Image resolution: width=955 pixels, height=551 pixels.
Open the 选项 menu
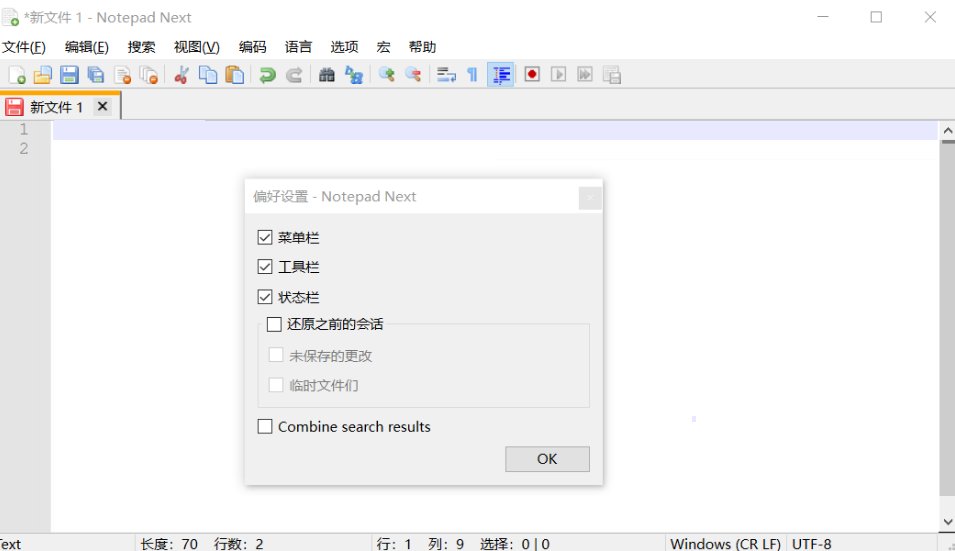pyautogui.click(x=344, y=47)
